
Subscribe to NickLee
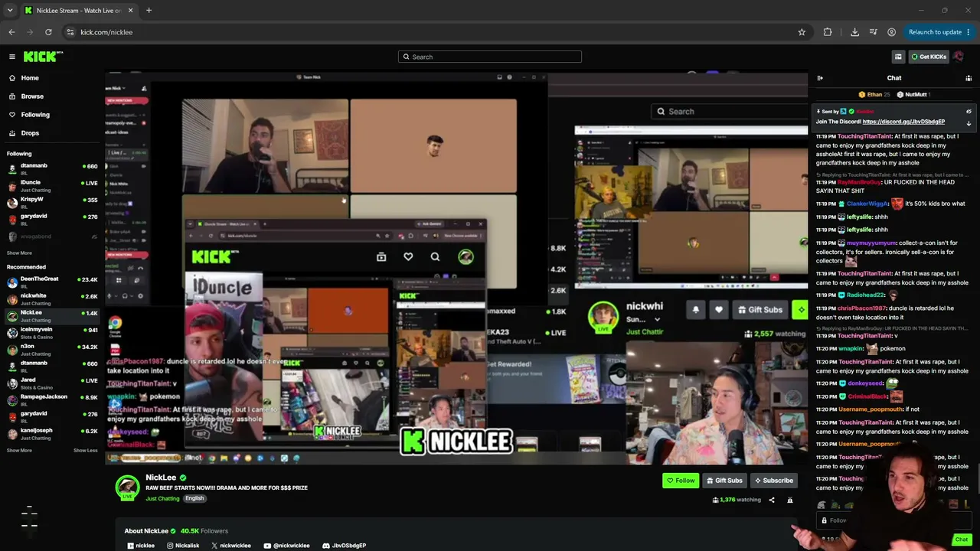773,481
